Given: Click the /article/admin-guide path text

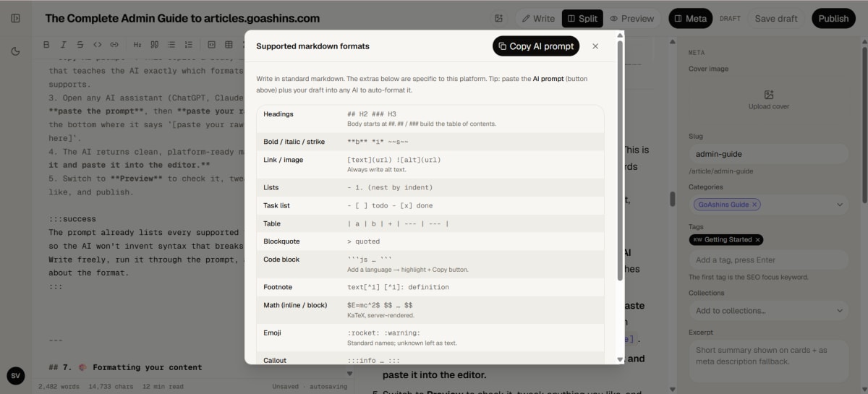Looking at the screenshot, I should 720,171.
